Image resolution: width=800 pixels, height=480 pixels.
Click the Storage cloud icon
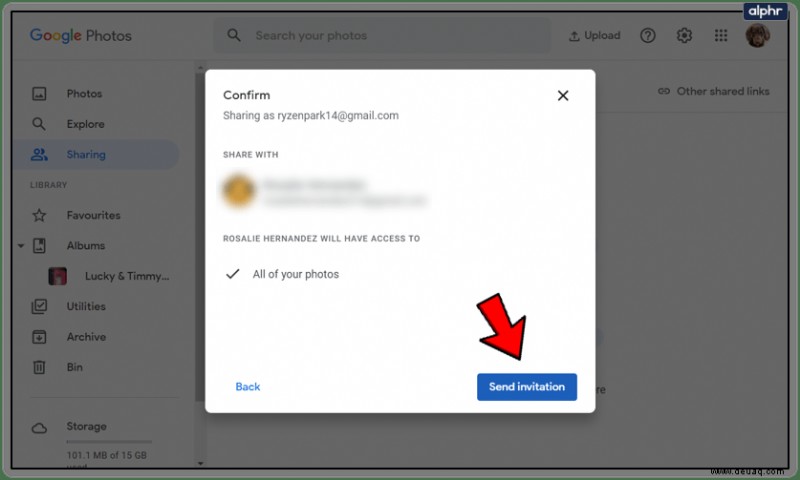(x=39, y=428)
